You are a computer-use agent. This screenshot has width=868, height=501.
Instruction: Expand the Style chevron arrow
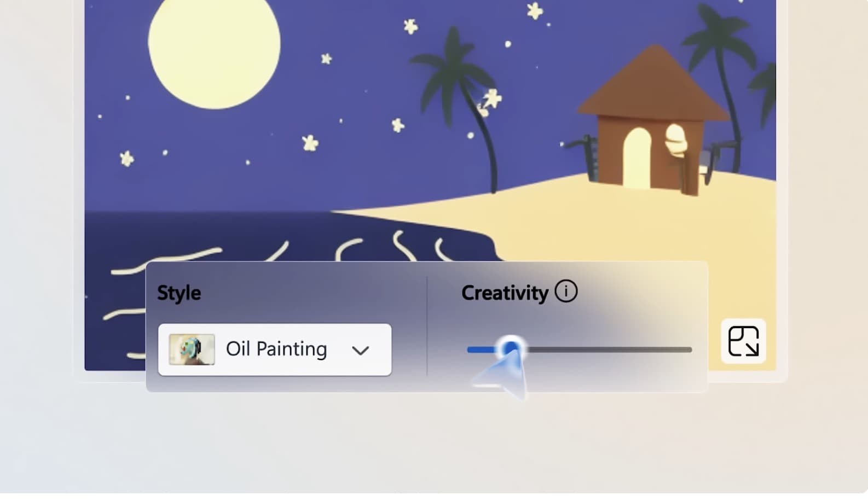(360, 350)
